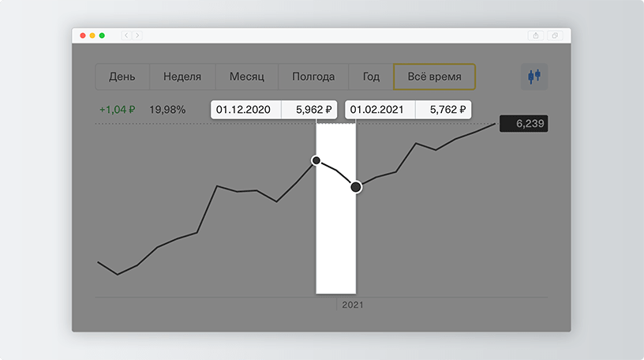644x360 pixels.
Task: Click the left range selection handle dot
Action: [316, 160]
